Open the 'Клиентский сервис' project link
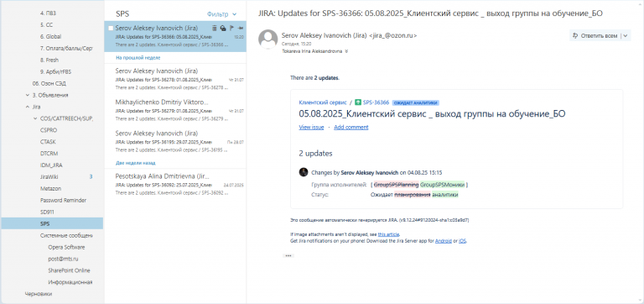 tap(323, 102)
